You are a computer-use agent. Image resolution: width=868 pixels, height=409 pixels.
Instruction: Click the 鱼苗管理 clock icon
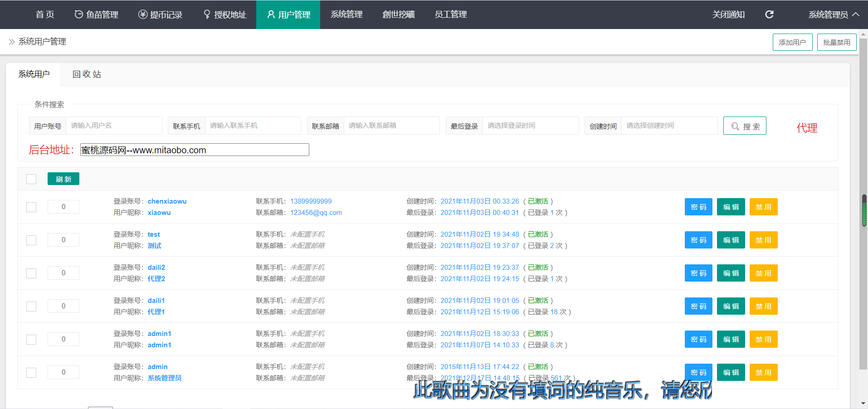[x=78, y=15]
